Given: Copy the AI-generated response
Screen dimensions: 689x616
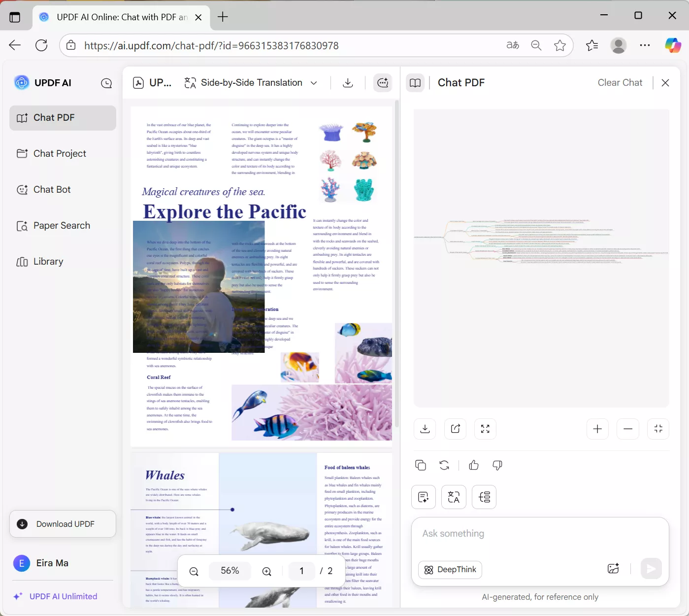Looking at the screenshot, I should coord(420,465).
